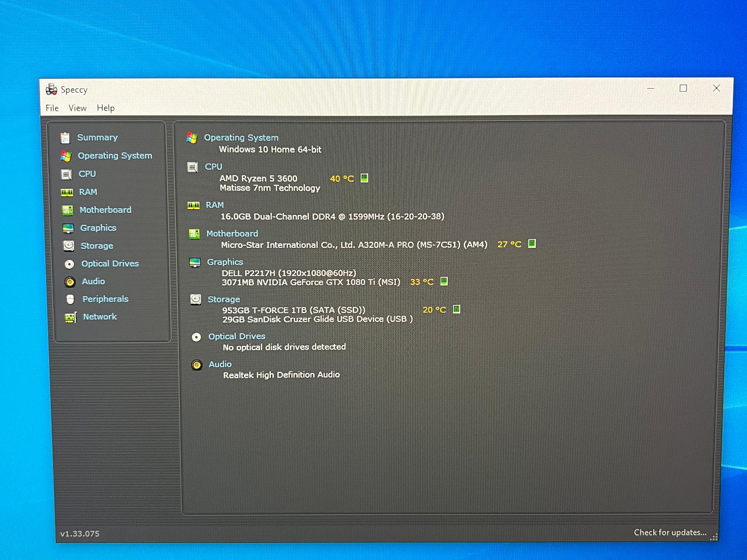
Task: Click the Windows 10 Home 64-bit text
Action: (x=270, y=149)
